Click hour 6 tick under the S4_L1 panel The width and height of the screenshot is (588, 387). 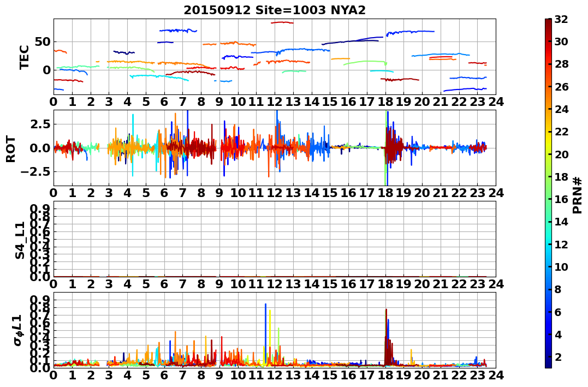coord(164,284)
